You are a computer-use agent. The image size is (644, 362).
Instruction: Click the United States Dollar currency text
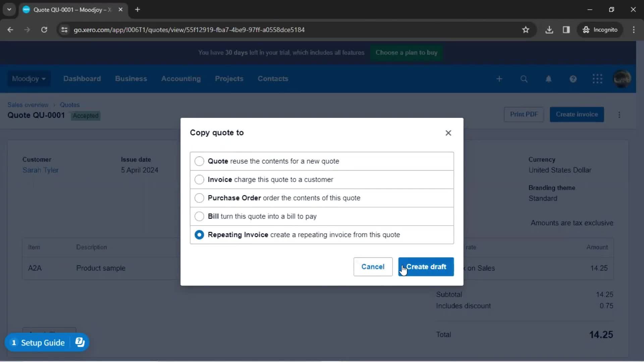click(560, 170)
